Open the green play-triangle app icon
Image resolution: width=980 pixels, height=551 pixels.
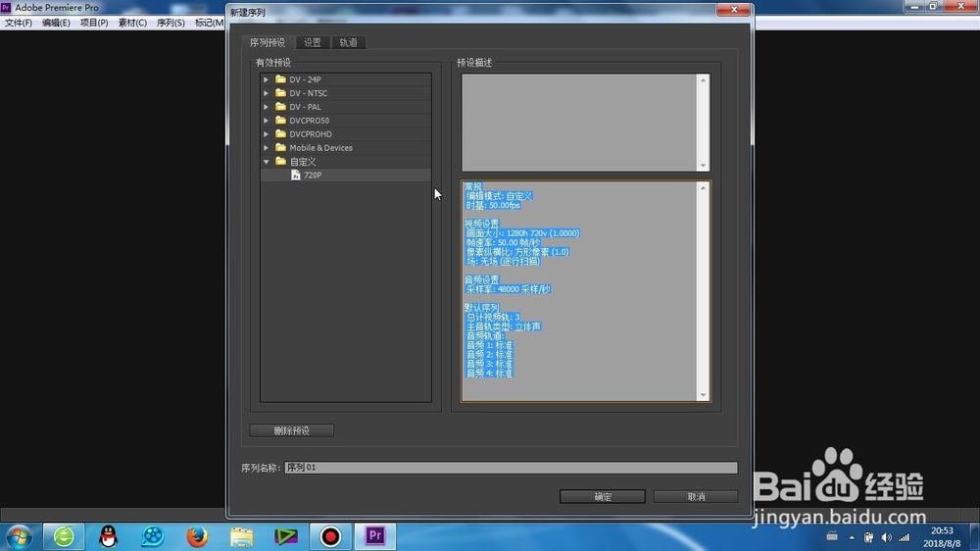pos(285,536)
